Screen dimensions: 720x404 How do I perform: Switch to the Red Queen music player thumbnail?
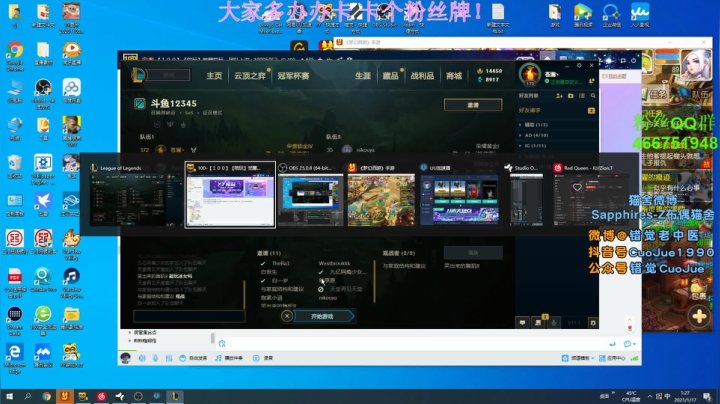591,195
